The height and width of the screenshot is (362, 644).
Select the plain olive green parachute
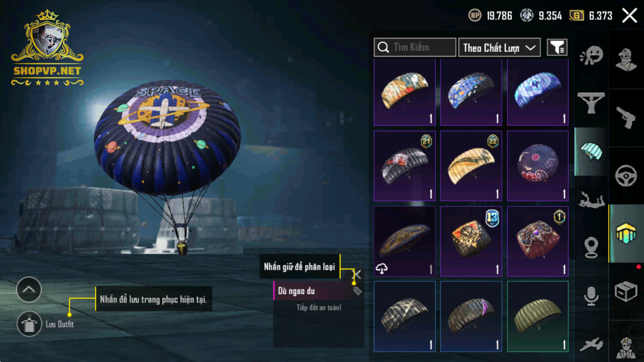538,316
